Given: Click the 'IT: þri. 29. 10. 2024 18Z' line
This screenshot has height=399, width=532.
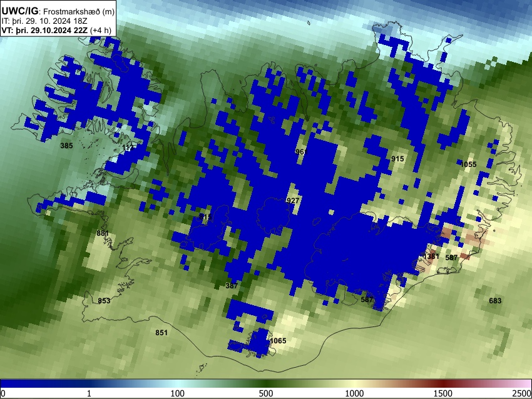Looking at the screenshot, I should point(44,21).
